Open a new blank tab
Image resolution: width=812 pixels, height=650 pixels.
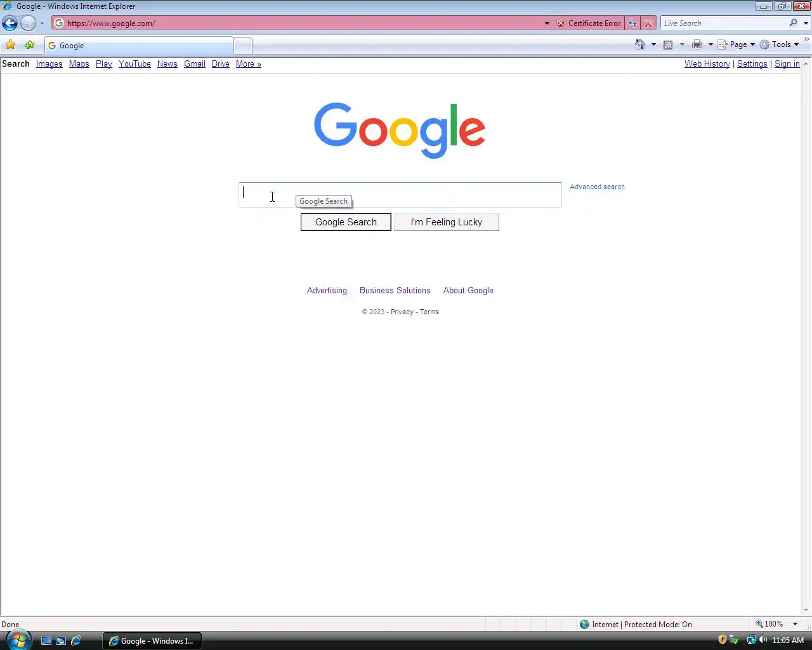243,46
